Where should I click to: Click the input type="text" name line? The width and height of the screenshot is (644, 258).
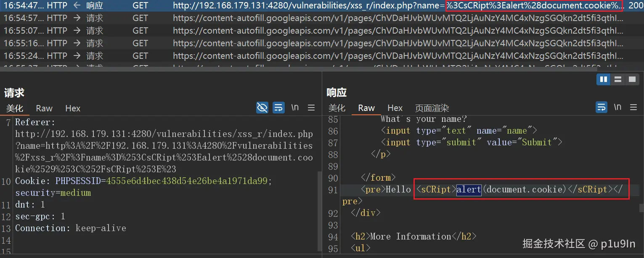coord(459,131)
